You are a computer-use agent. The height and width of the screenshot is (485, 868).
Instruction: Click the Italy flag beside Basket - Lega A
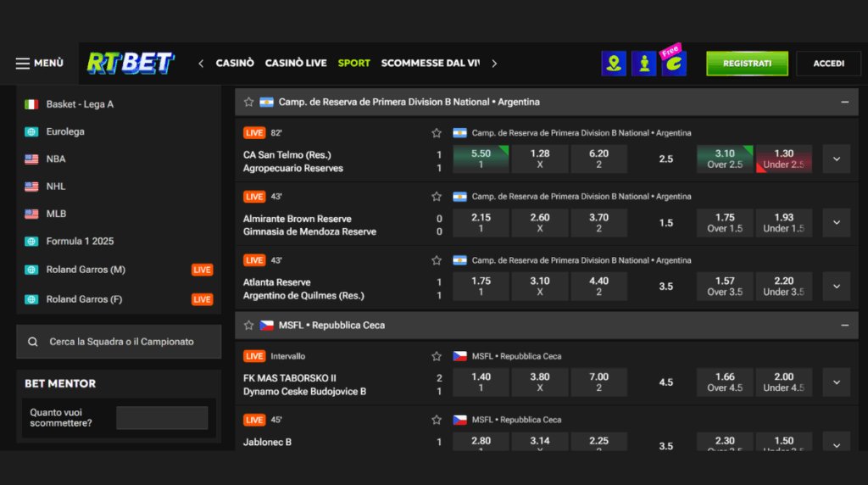tap(31, 104)
